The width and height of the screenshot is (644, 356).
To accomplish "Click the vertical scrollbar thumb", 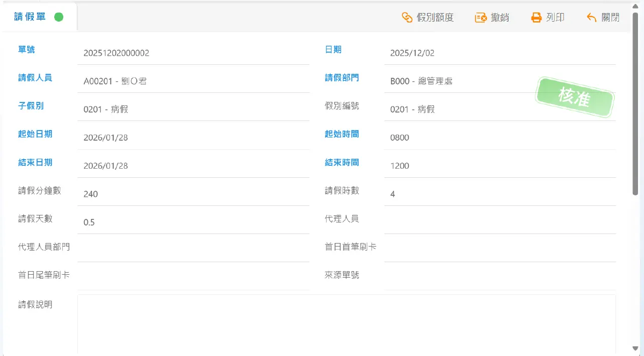I will (635, 103).
